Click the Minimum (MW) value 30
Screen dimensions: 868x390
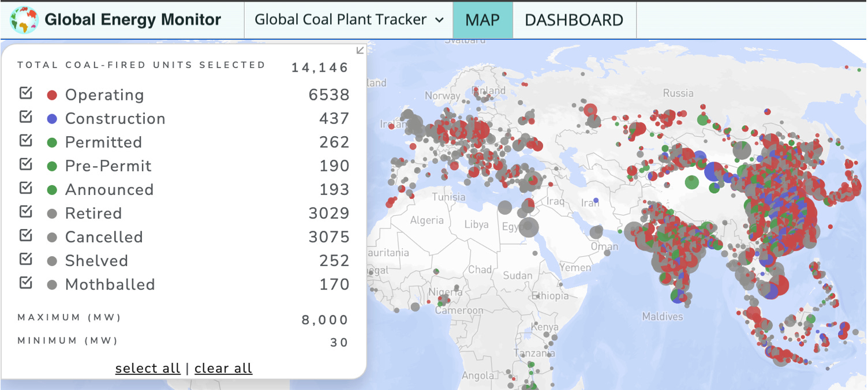tap(339, 342)
